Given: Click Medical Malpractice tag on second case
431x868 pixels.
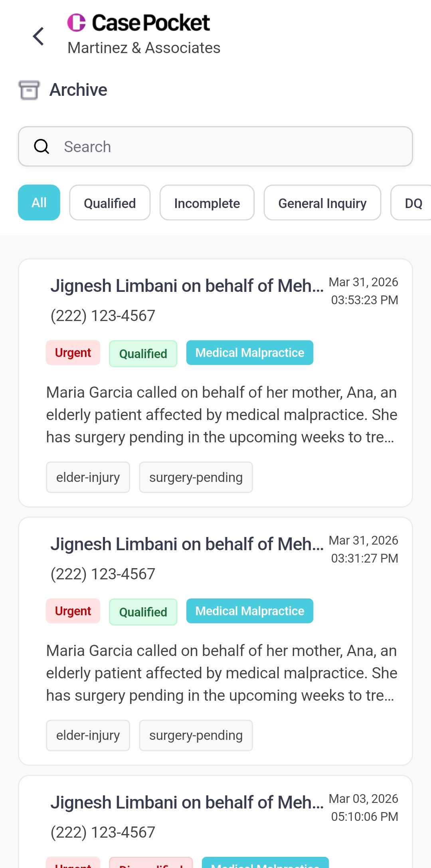Looking at the screenshot, I should 250,611.
